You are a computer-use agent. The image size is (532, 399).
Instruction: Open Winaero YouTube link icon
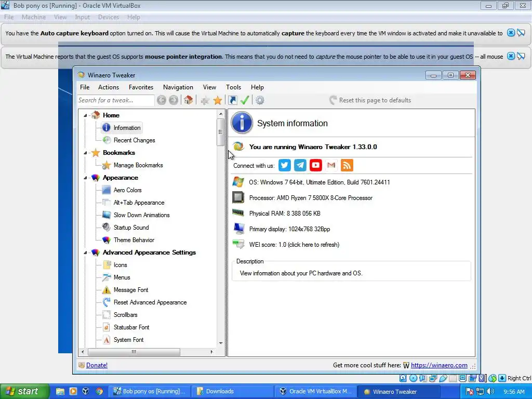[x=315, y=165]
